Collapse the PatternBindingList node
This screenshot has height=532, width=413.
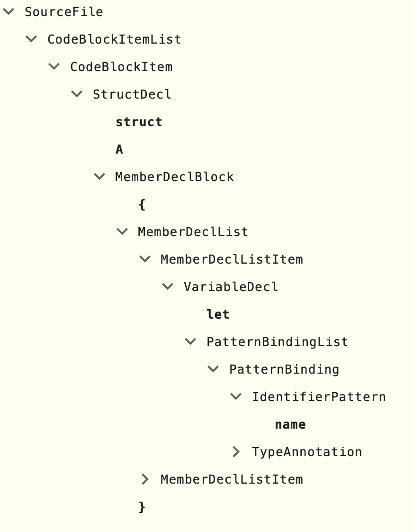click(x=190, y=341)
